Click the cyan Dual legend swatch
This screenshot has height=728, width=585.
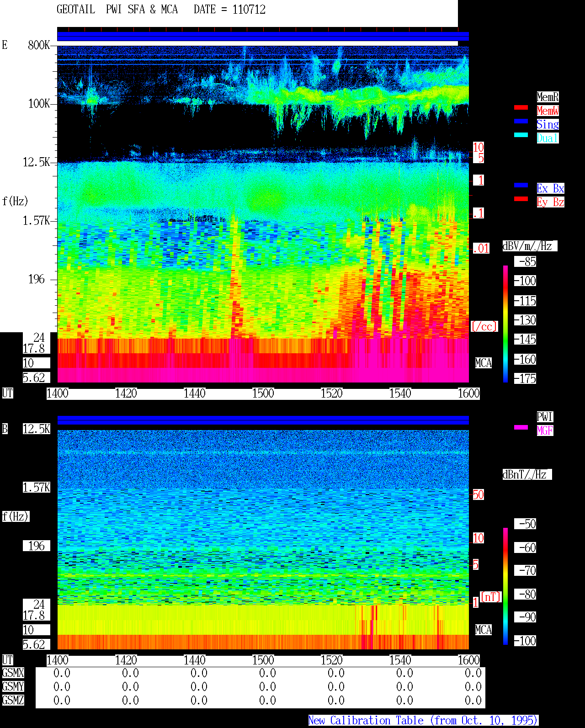[x=521, y=135]
